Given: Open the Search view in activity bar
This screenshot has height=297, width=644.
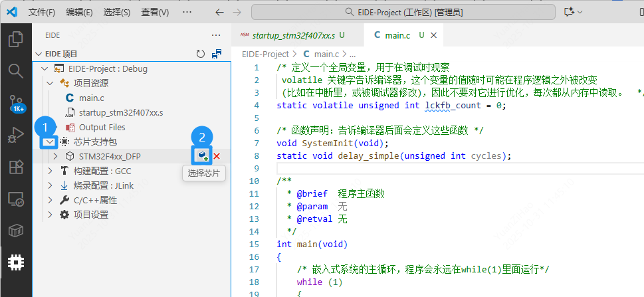Looking at the screenshot, I should (15, 70).
